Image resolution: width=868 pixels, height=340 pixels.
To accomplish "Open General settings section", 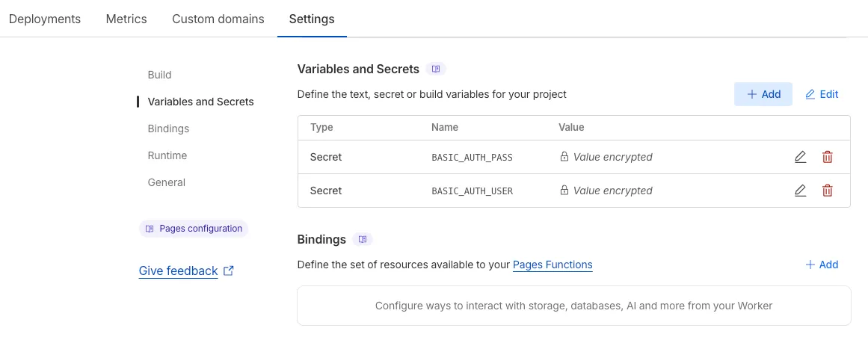I will (166, 182).
